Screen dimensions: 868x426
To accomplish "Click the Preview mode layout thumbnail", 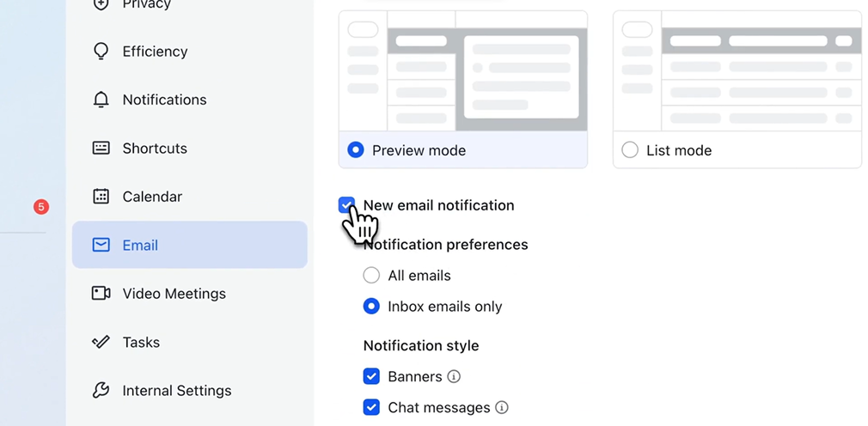I will (463, 71).
